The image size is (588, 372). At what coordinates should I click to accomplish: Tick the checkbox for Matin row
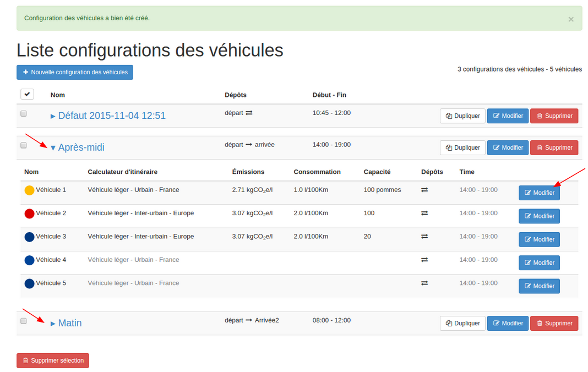[24, 321]
